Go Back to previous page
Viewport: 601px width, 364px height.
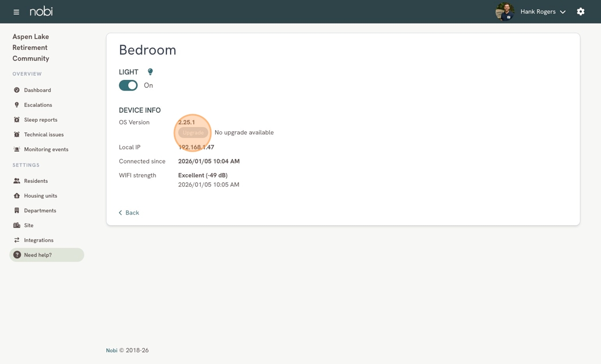[x=129, y=213]
